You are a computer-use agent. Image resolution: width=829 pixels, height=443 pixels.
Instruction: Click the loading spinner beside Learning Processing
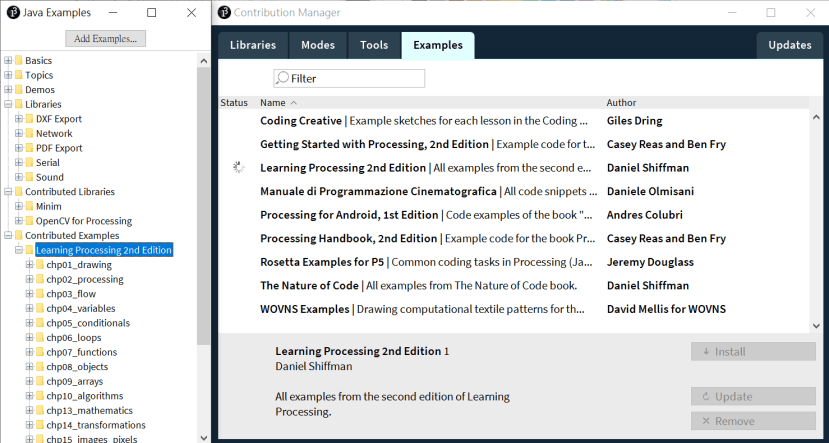pos(238,168)
